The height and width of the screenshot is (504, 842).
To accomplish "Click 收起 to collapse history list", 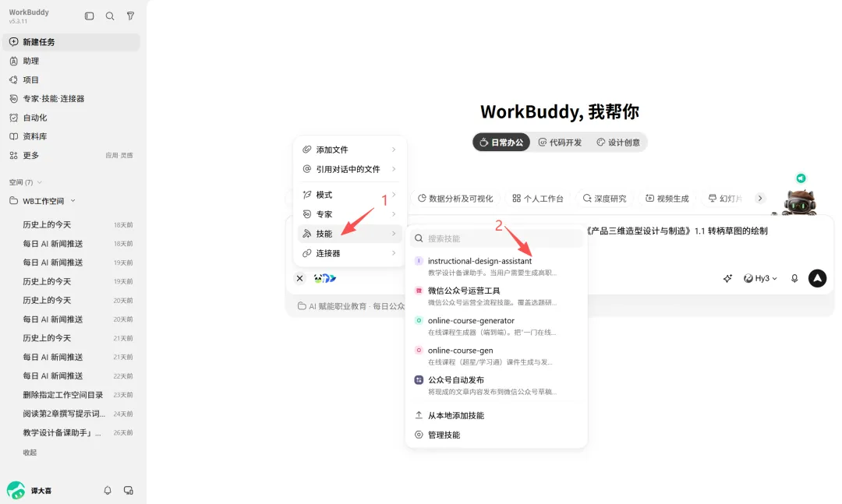I will (30, 453).
